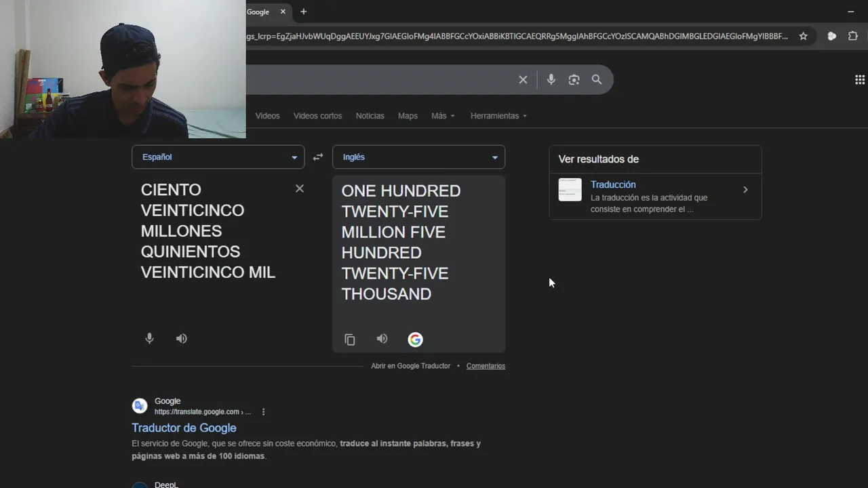Switch to the Noticias tab

pos(370,116)
